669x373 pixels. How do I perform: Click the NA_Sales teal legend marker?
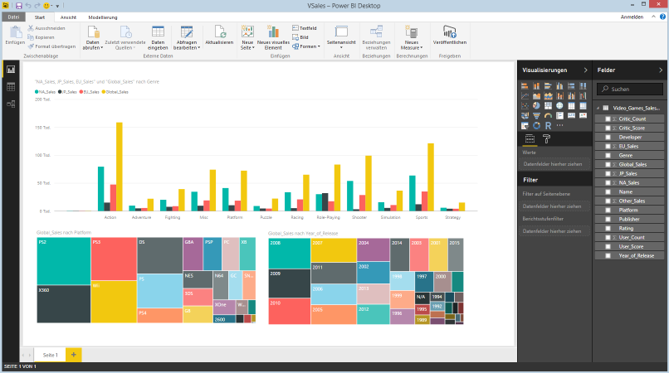[37, 92]
